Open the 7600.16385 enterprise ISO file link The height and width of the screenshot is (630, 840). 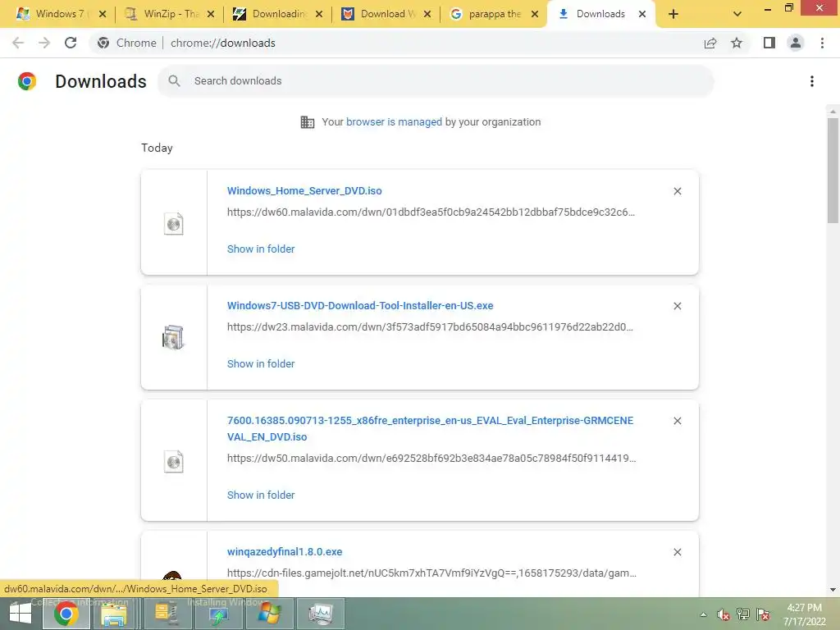430,428
